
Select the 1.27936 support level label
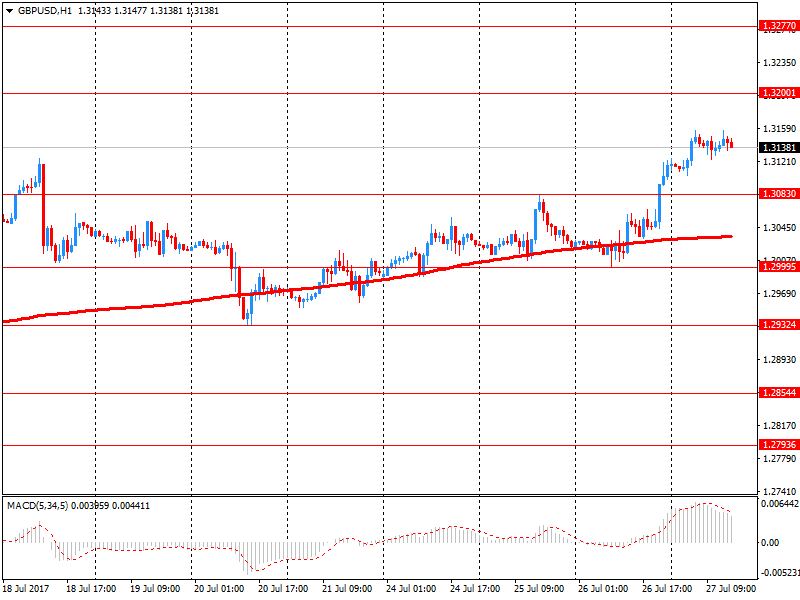coord(779,445)
